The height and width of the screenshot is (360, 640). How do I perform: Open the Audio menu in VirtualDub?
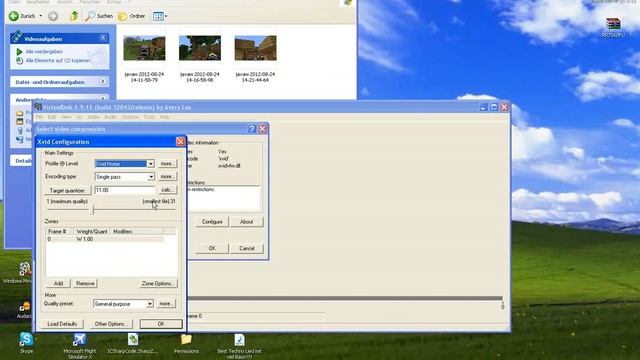[110, 117]
